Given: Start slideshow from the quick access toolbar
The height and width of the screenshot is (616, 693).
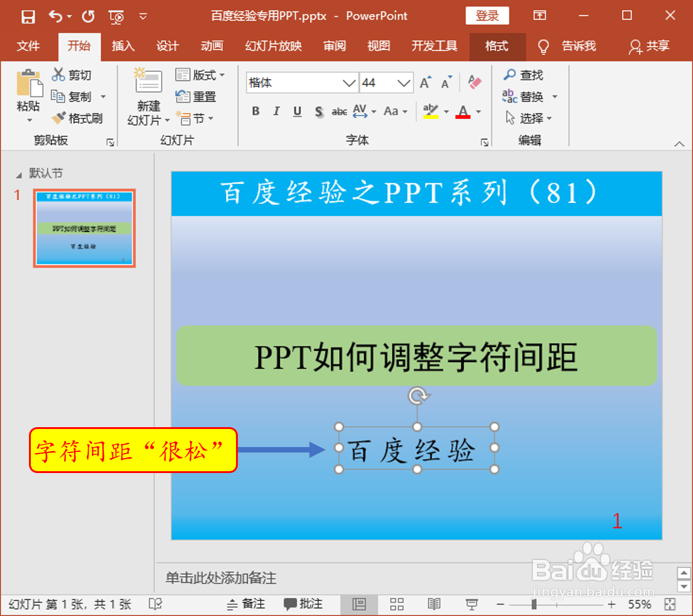Looking at the screenshot, I should tap(117, 17).
